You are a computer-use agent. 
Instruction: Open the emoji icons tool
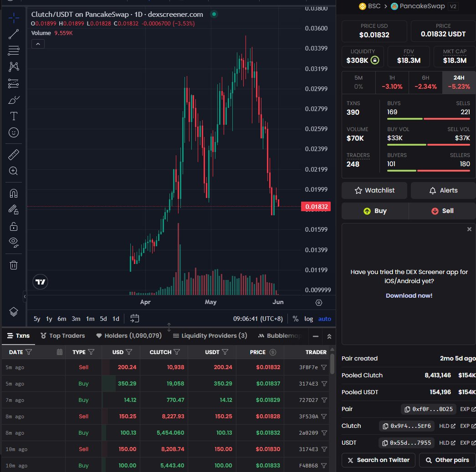point(14,132)
